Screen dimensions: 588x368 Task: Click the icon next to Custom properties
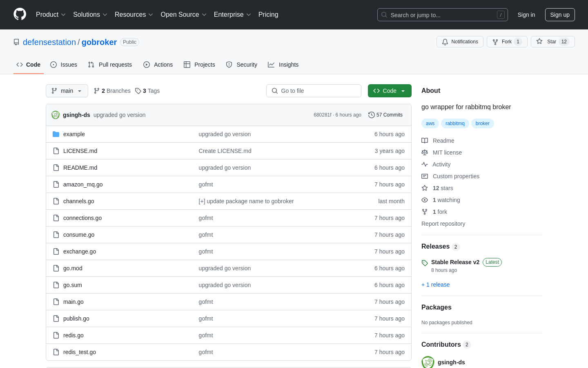click(x=425, y=176)
